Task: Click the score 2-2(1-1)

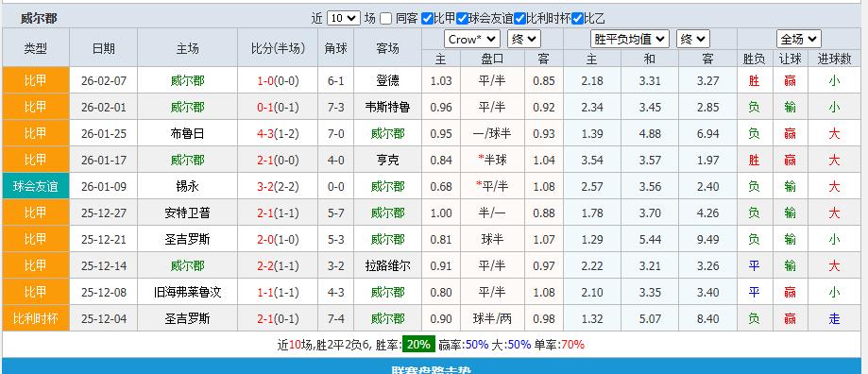Action: tap(278, 266)
